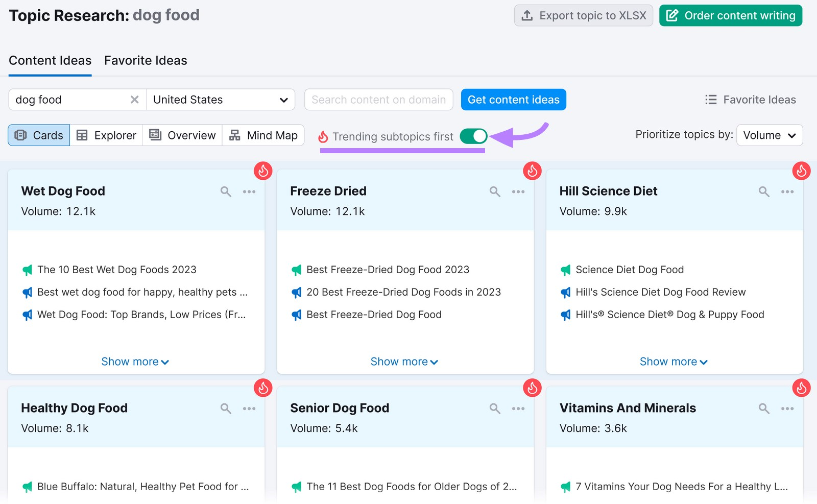The height and width of the screenshot is (504, 817).
Task: Open the Prioritize topics by Volume dropdown
Action: click(770, 135)
